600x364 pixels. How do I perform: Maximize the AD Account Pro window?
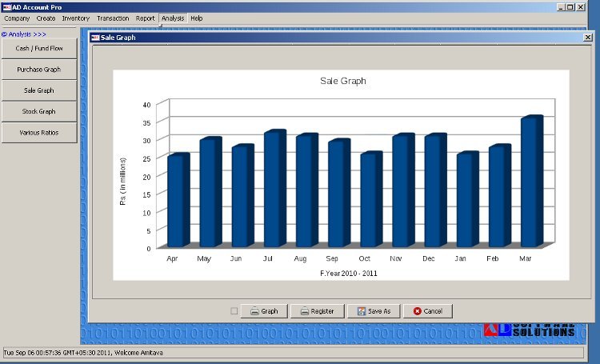[570, 7]
